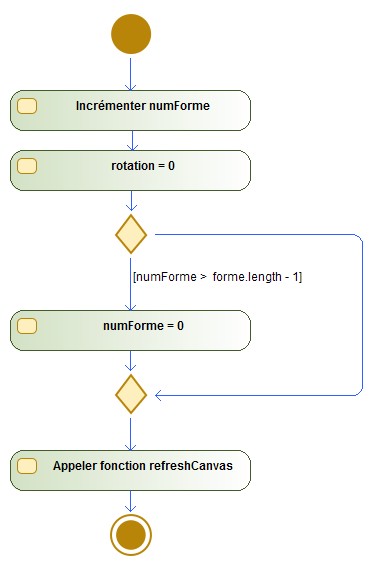This screenshot has width=383, height=569.
Task: Select the rotation = 0 action
Action: [130, 170]
